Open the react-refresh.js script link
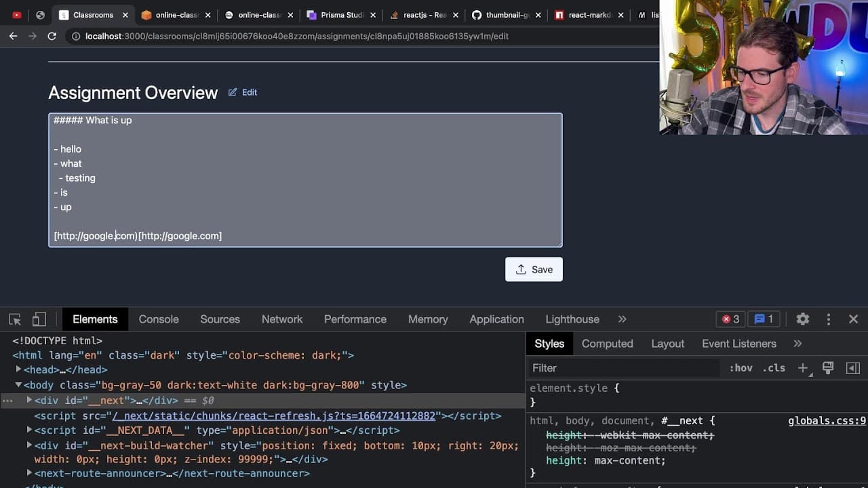The height and width of the screenshot is (488, 868). coord(274,415)
